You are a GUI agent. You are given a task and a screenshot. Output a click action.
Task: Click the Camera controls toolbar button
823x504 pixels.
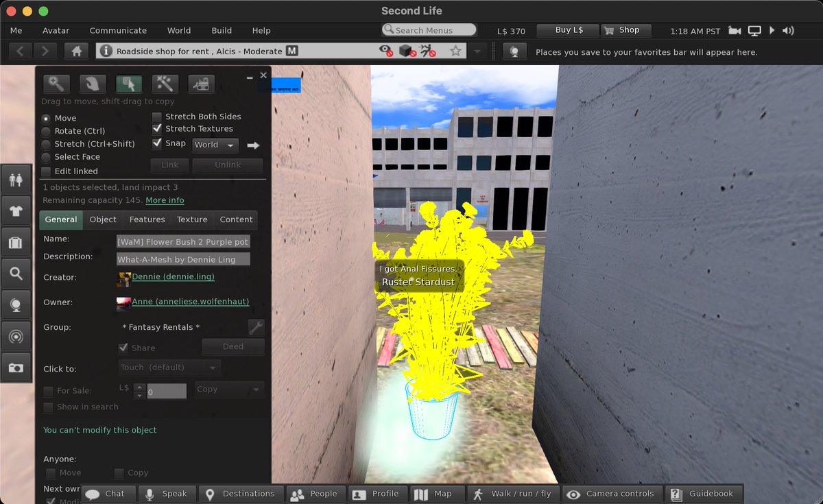614,494
